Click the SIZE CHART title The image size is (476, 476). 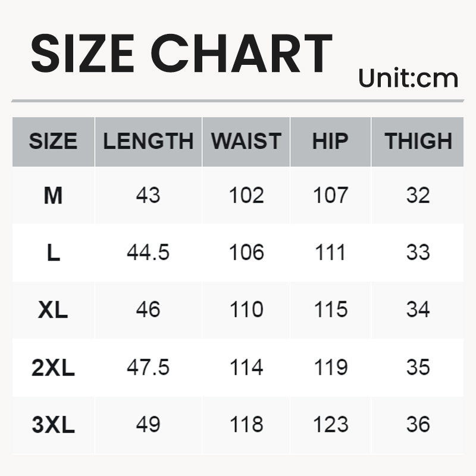pyautogui.click(x=181, y=54)
